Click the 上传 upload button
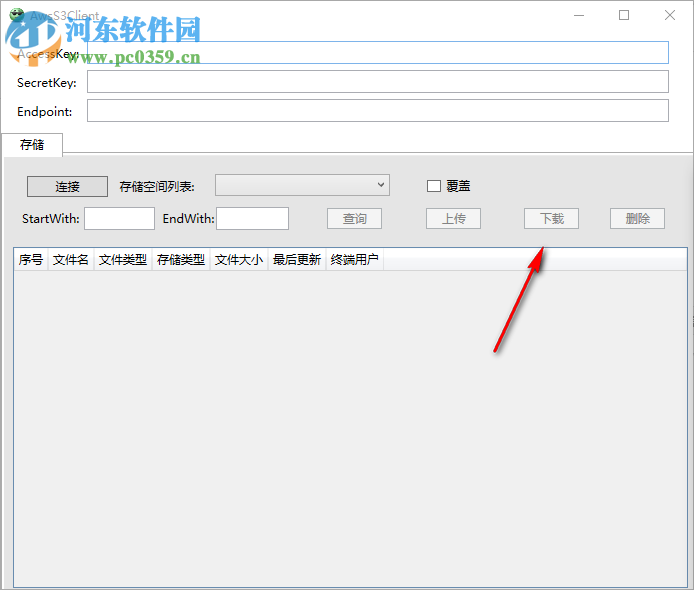 click(x=453, y=219)
